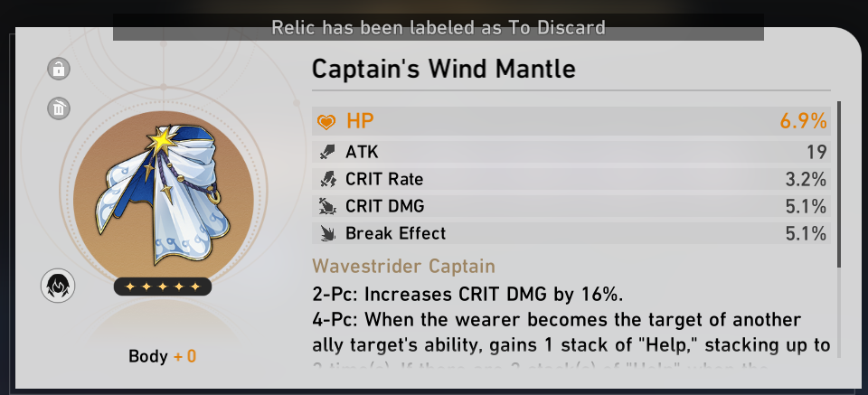Click the ATK sword icon
The height and width of the screenshot is (395, 868).
[326, 153]
